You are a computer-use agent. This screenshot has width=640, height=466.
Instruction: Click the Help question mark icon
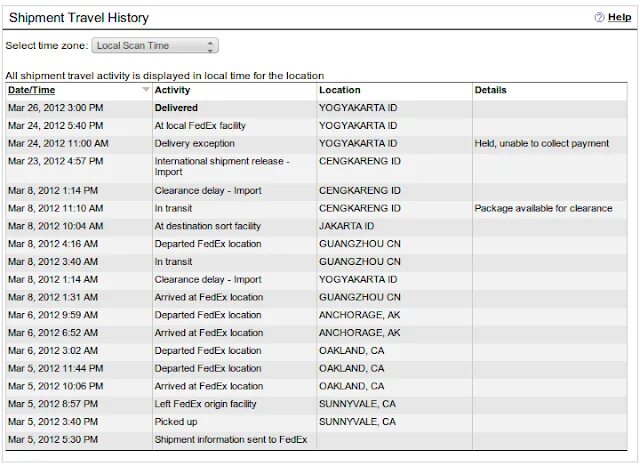click(x=599, y=17)
